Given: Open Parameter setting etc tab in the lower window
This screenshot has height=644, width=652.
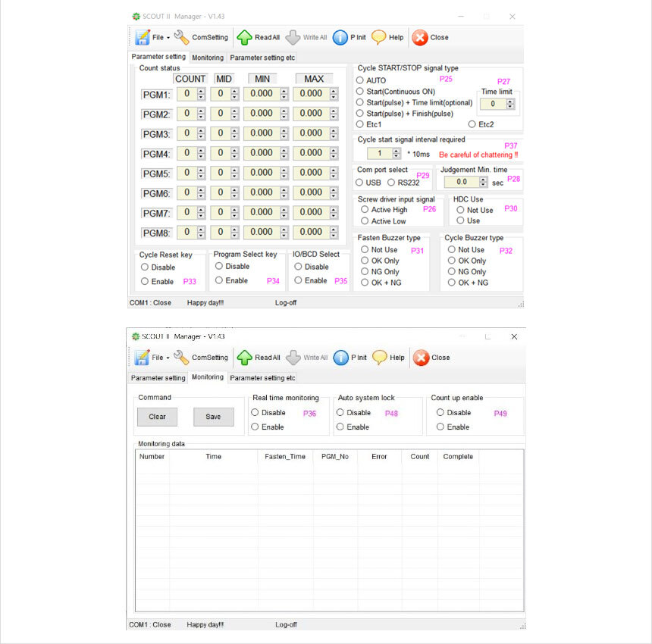Looking at the screenshot, I should tap(262, 377).
